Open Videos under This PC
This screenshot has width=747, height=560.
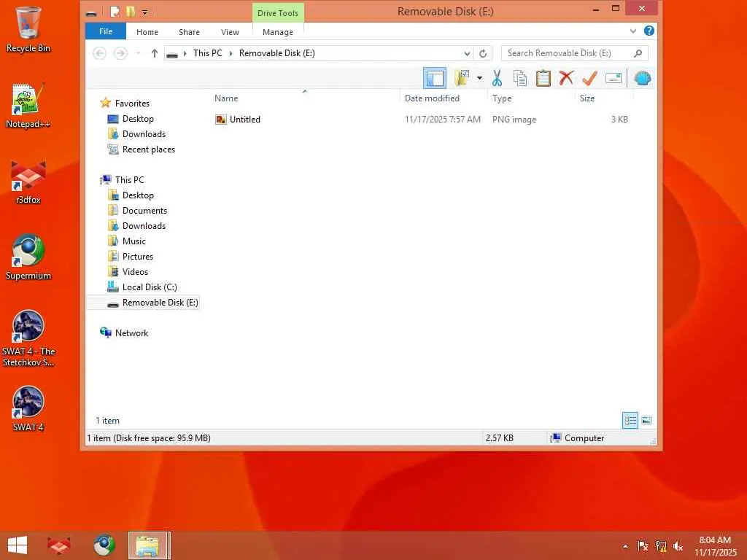click(x=135, y=271)
